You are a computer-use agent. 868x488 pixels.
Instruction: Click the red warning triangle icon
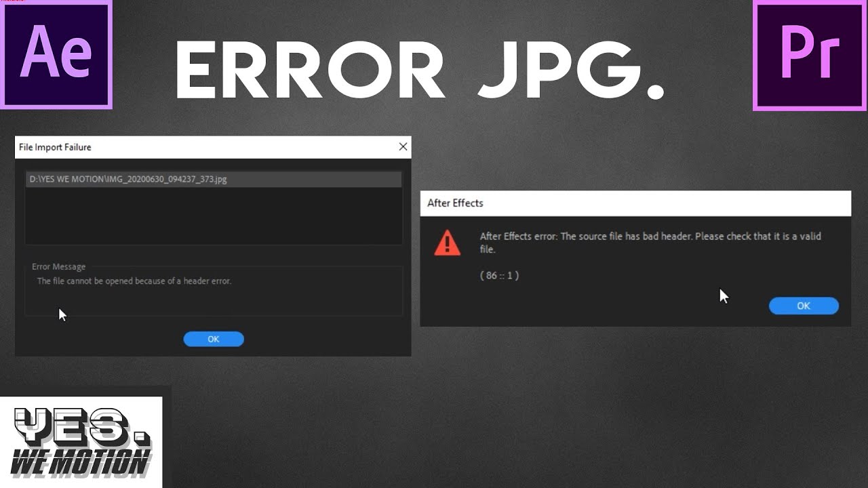tap(447, 243)
